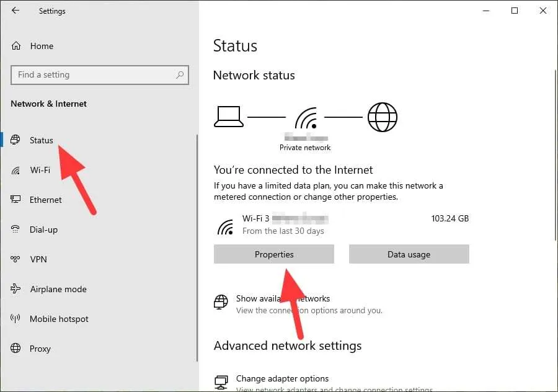558x392 pixels.
Task: Minimize the Settings window
Action: click(485, 11)
